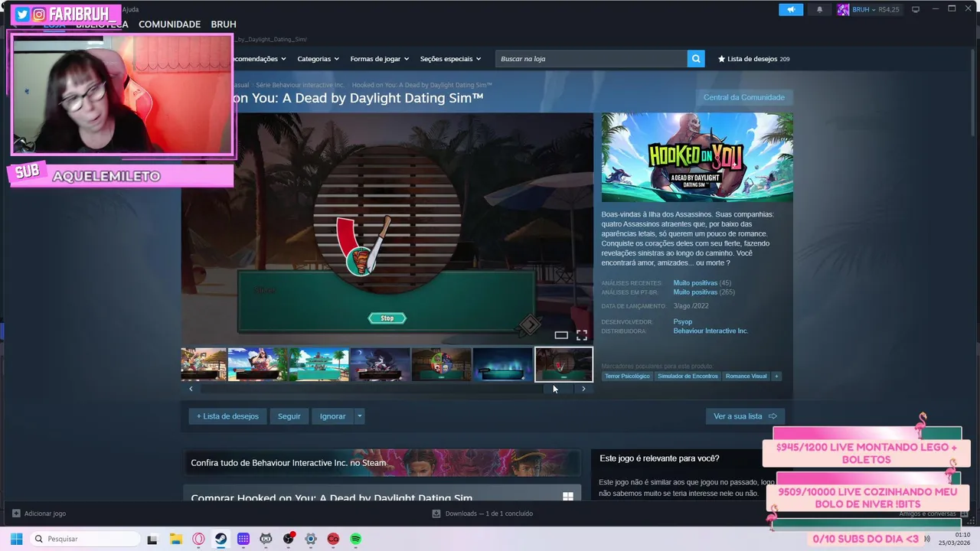Expand the Seções especiais dropdown
The width and height of the screenshot is (980, 551).
click(450, 59)
